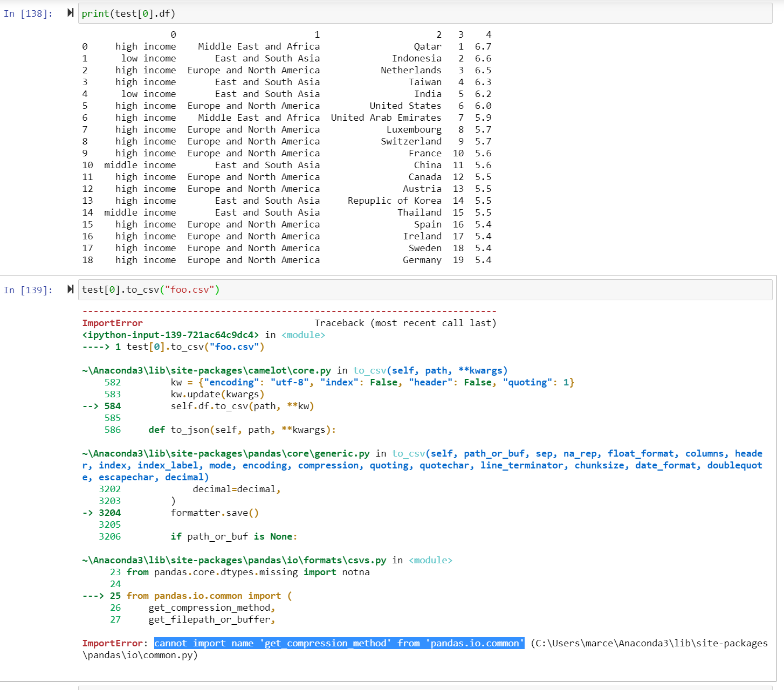Click the ImportError header of the traceback

click(112, 323)
